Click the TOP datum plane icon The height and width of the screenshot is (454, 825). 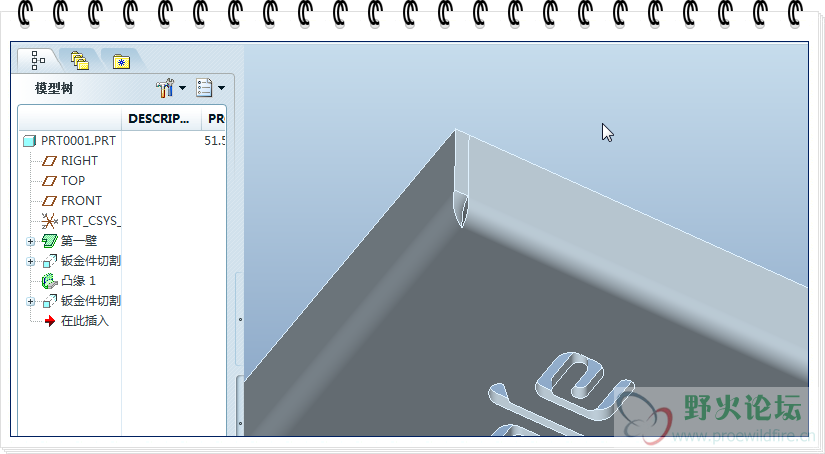pyautogui.click(x=49, y=181)
